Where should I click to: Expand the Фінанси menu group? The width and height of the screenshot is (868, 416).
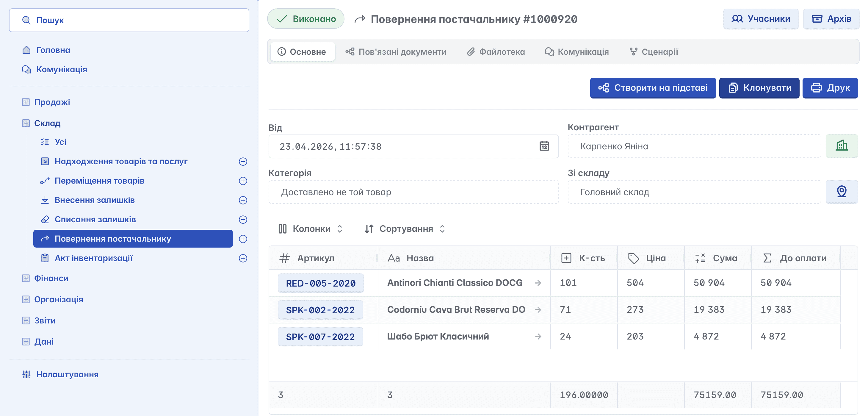[x=26, y=278]
